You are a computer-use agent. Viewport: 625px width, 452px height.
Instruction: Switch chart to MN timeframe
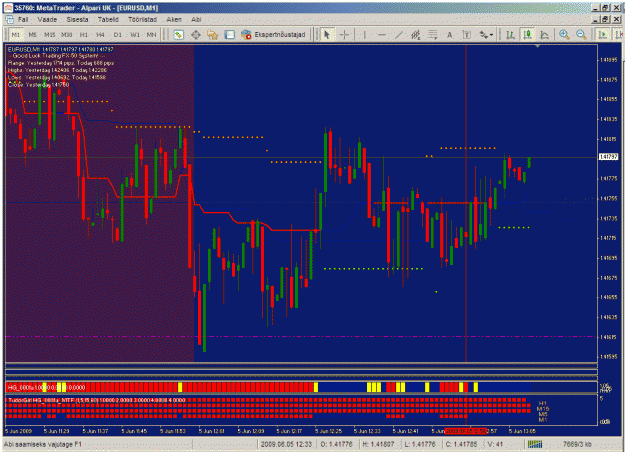(x=151, y=35)
